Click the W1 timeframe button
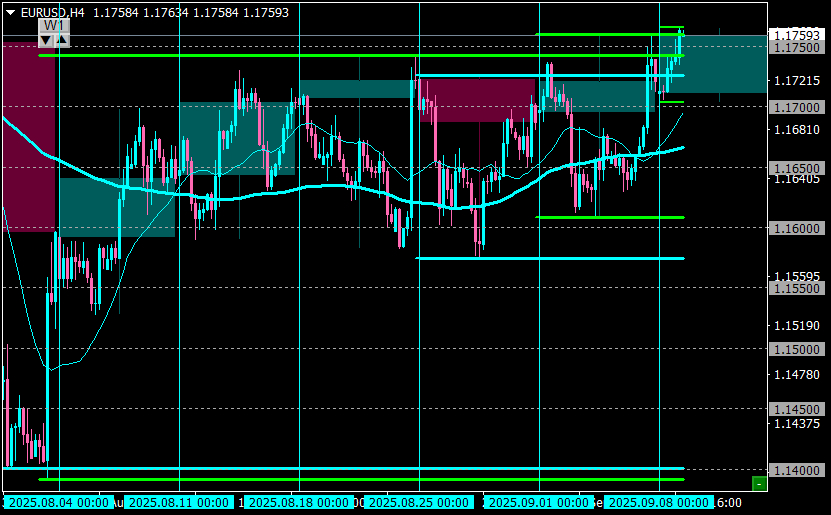 tap(54, 26)
